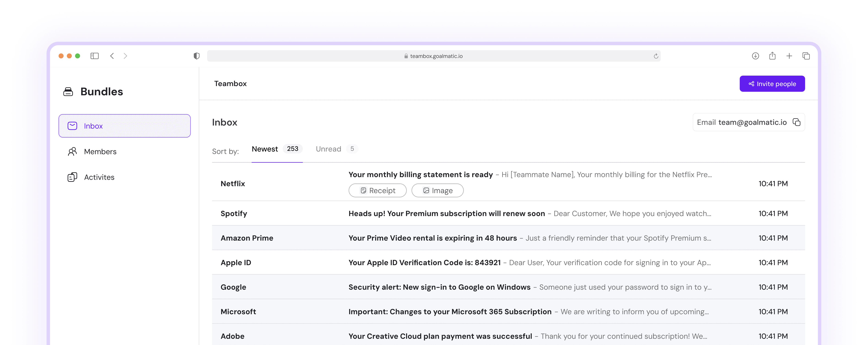Screen dimensions: 868x345
Task: Click the privacy shield icon
Action: tap(196, 56)
